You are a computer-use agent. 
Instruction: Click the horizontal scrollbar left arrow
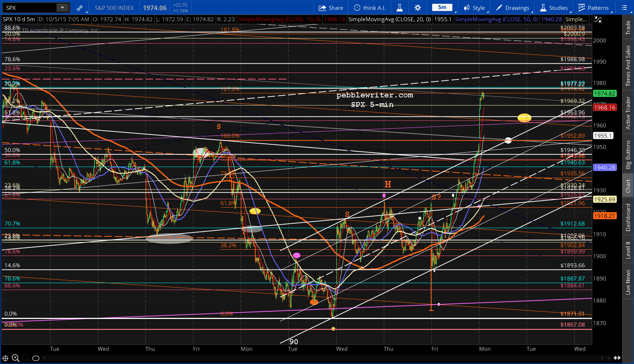(x=603, y=358)
